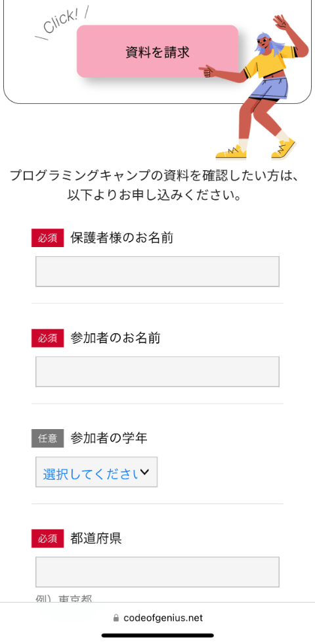Click the 参加者のお名前 field label
Image resolution: width=315 pixels, height=644 pixels.
tap(115, 338)
